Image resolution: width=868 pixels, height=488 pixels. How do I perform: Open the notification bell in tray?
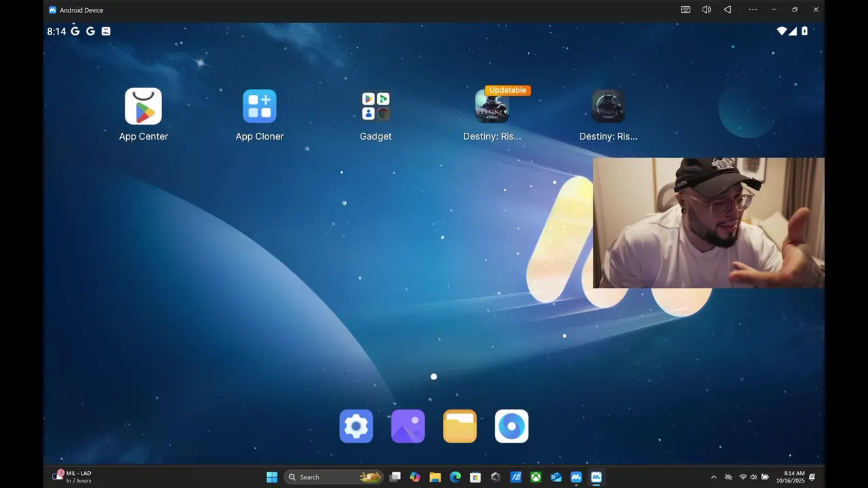[812, 477]
